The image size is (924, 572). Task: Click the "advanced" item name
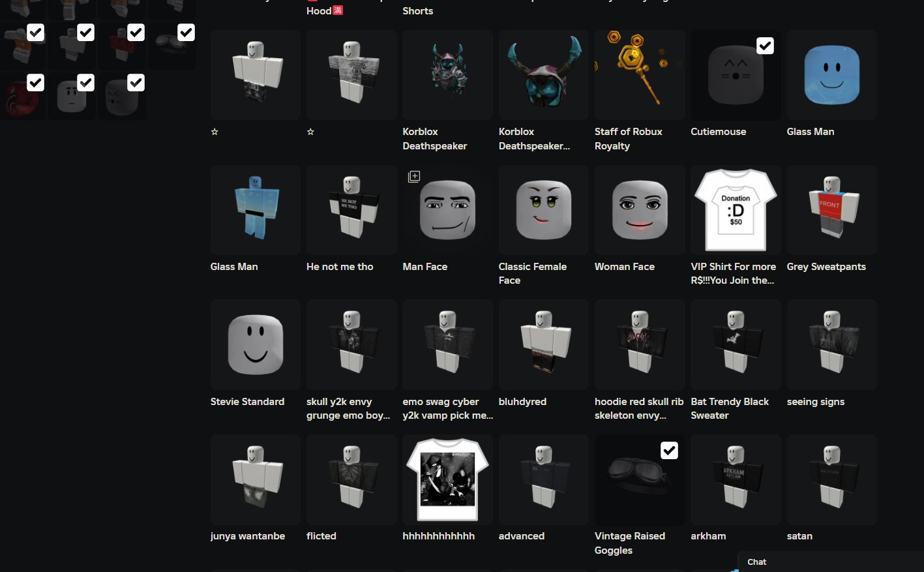point(522,536)
